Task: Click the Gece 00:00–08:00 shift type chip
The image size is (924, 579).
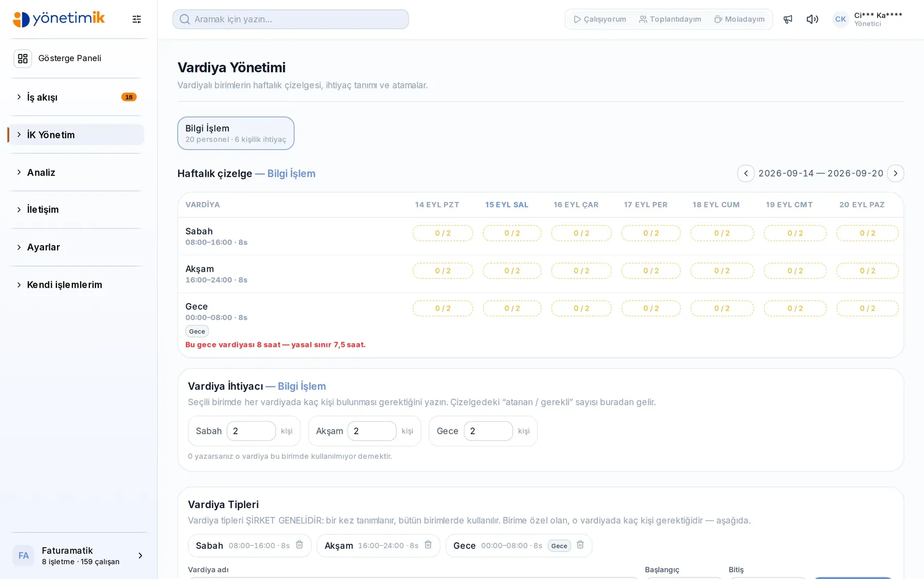Action: (x=519, y=546)
